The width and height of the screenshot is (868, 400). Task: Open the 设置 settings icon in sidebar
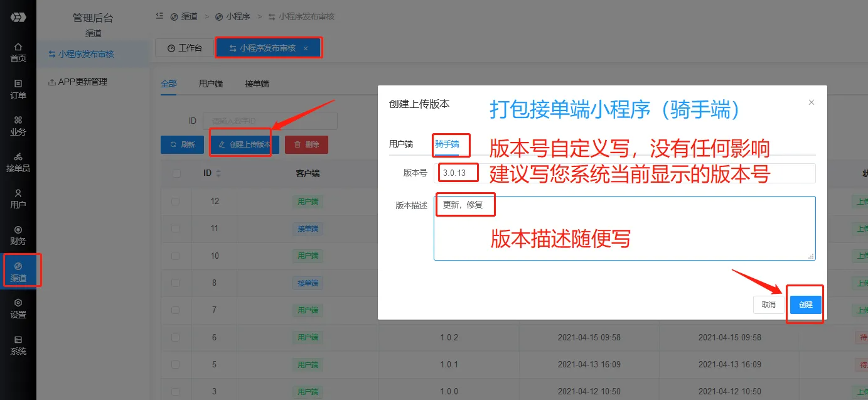[x=18, y=309]
